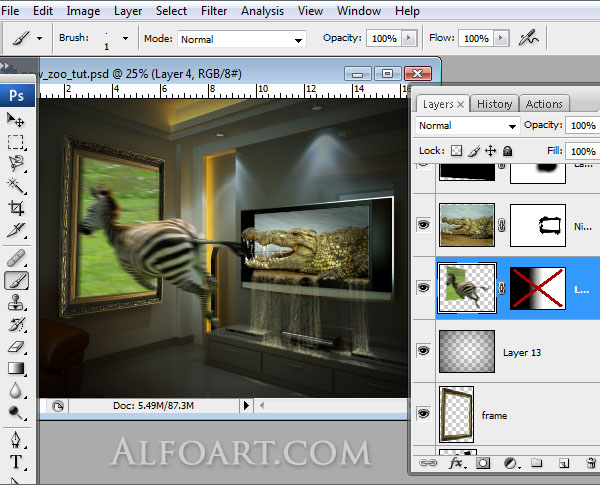Open the Flow slider arrow
The width and height of the screenshot is (600, 485).
coord(501,38)
